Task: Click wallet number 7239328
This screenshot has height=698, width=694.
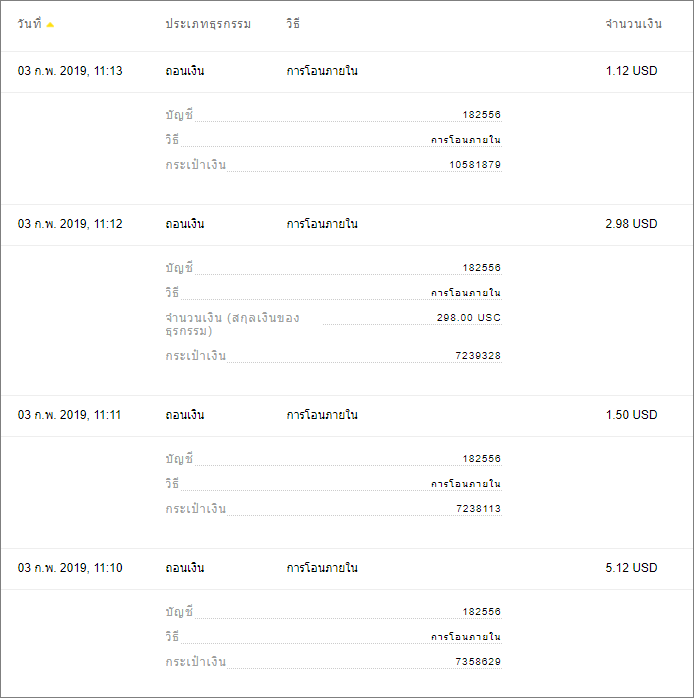Action: click(x=478, y=356)
